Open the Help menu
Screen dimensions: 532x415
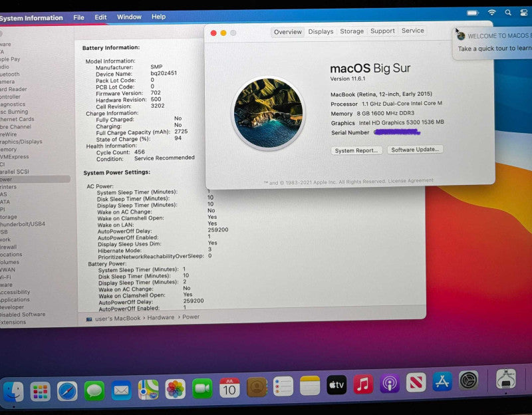[158, 16]
